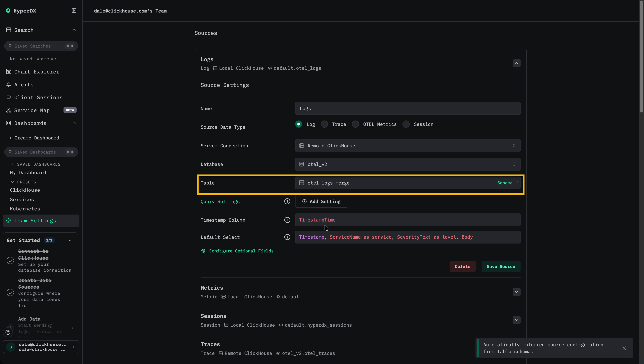
Task: Open Chart Explorer from sidebar
Action: 37,72
